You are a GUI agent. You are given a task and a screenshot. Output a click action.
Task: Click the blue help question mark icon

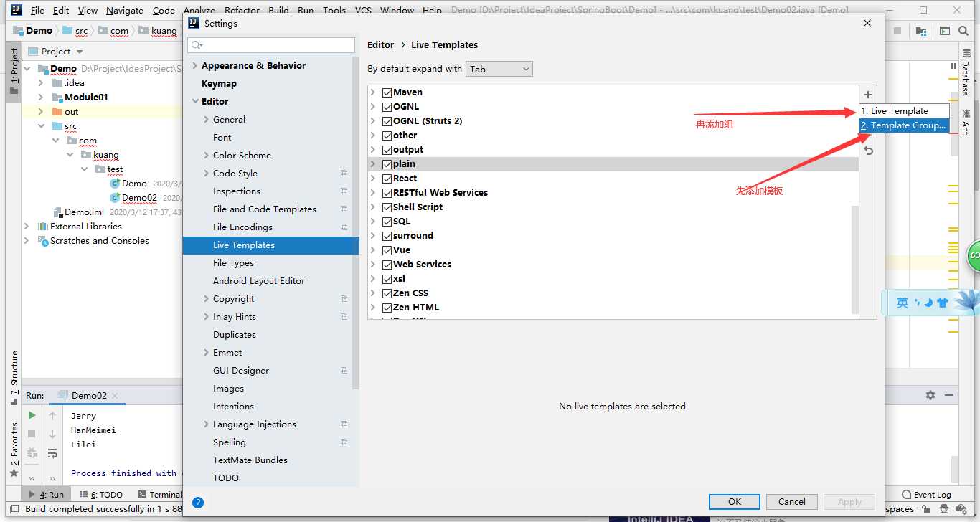tap(198, 503)
